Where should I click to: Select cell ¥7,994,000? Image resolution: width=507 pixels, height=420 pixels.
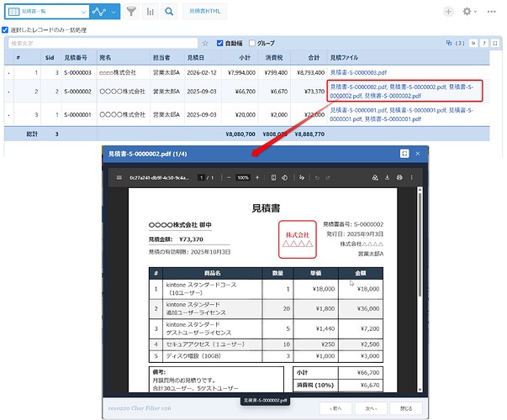pos(241,73)
